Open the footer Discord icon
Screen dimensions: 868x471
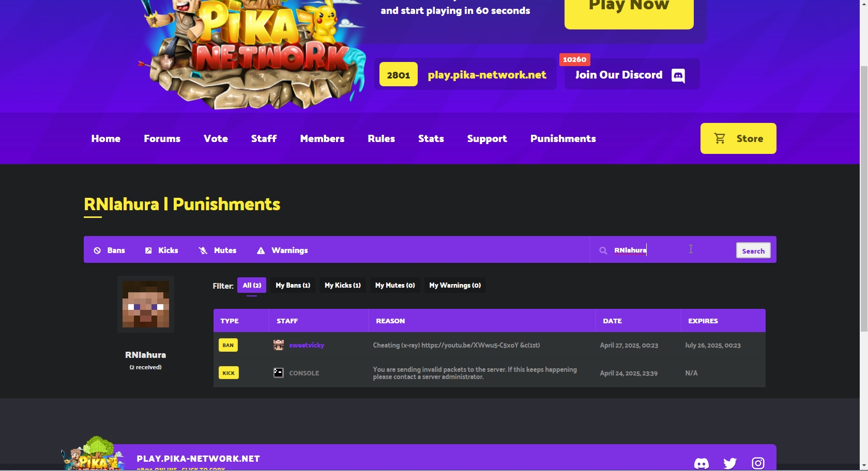(702, 463)
